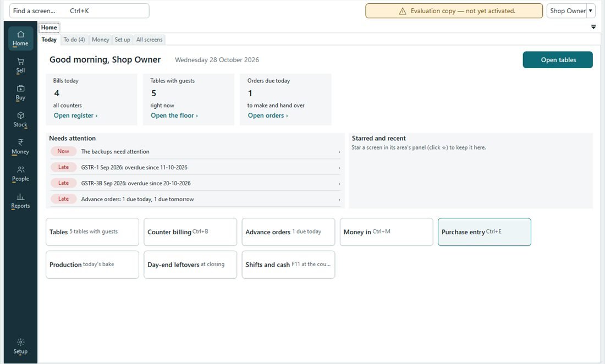Open the Production today's bake tile

(x=92, y=264)
